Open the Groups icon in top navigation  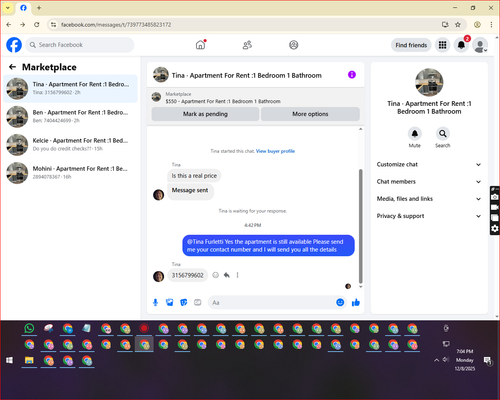pyautogui.click(x=294, y=45)
